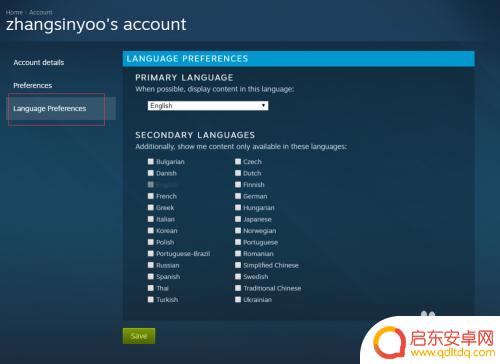Check the Thai checkbox
This screenshot has height=364, width=500.
tap(151, 288)
